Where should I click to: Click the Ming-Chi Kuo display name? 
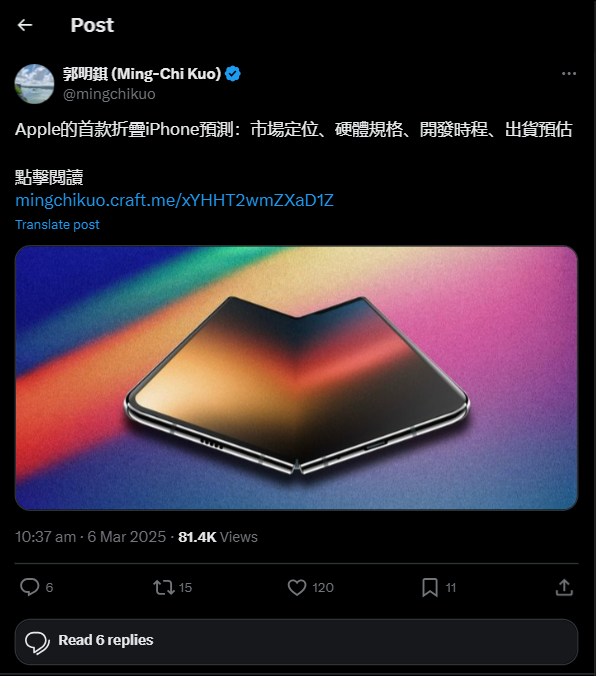pos(142,74)
